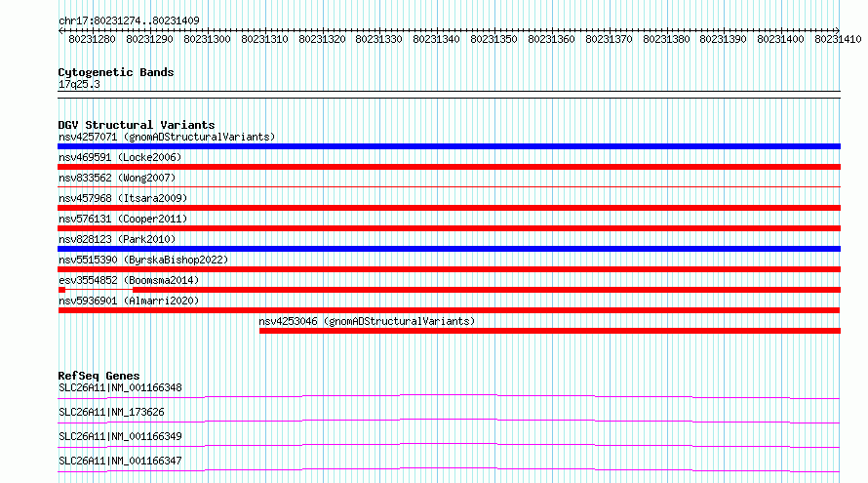Click ruler position 80231380
Screen dimensions: 868x483
666,39
